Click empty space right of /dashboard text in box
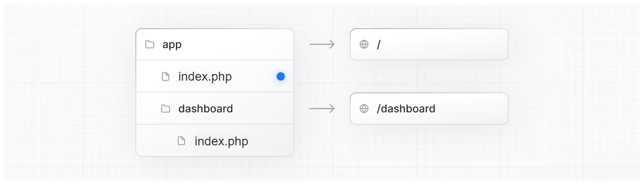Image resolution: width=644 pixels, height=185 pixels. coord(472,109)
